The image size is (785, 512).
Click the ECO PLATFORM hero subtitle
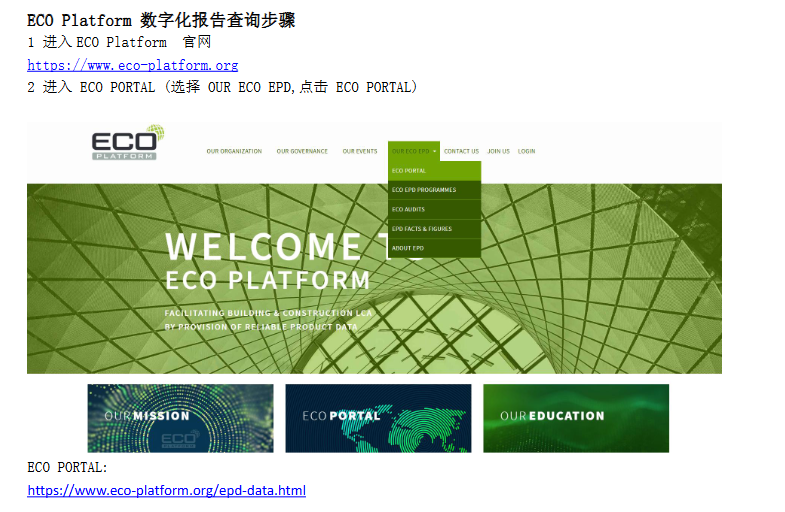point(268,280)
